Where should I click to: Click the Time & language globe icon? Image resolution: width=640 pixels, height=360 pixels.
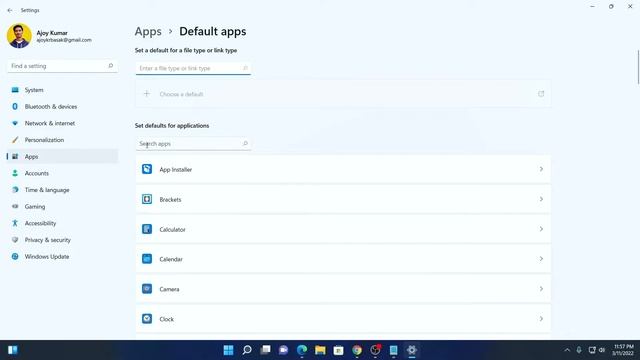click(x=15, y=190)
